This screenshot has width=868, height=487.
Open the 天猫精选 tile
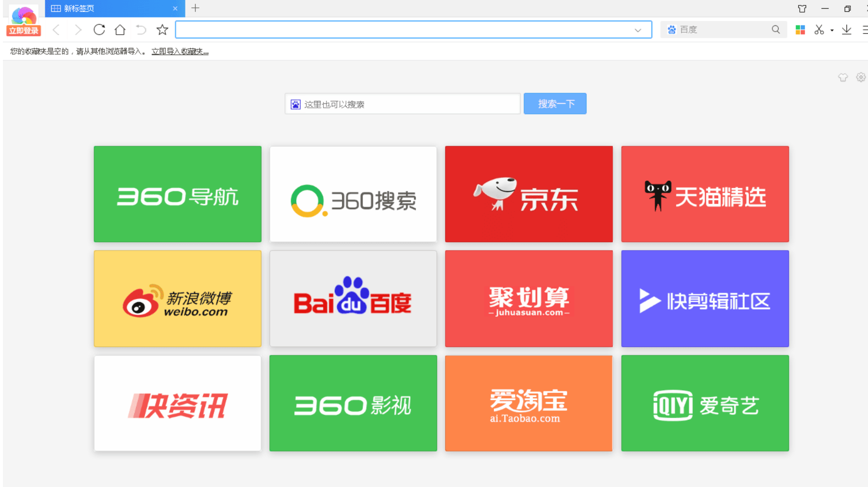click(705, 194)
